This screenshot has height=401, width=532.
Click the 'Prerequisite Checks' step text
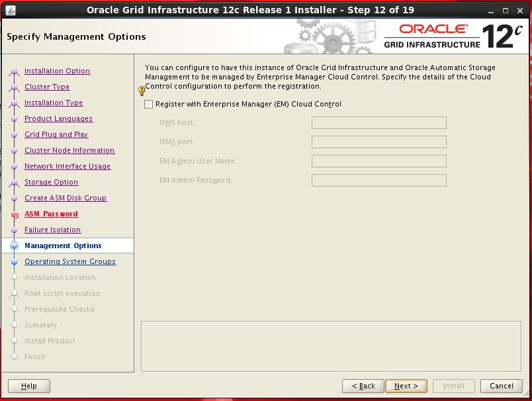click(x=60, y=309)
